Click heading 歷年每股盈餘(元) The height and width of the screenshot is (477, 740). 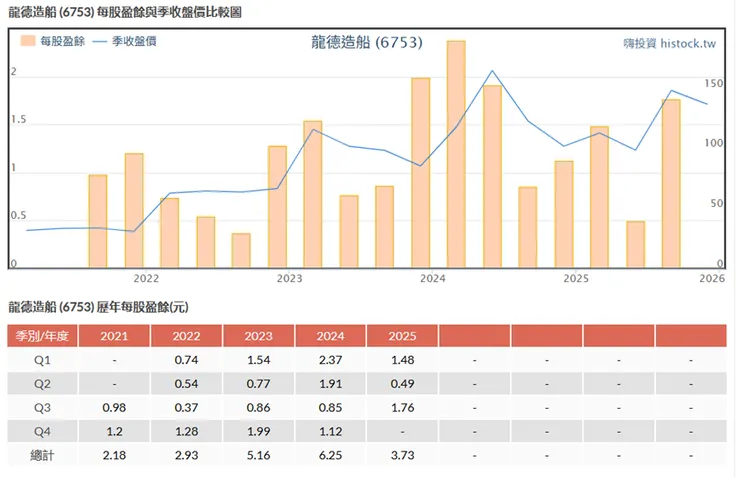tap(143, 307)
